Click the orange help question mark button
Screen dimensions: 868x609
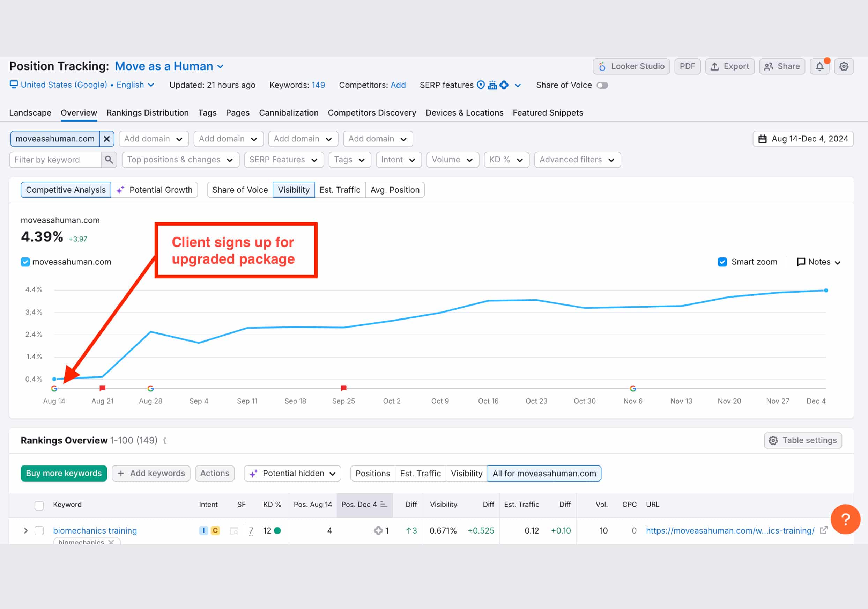(x=845, y=519)
